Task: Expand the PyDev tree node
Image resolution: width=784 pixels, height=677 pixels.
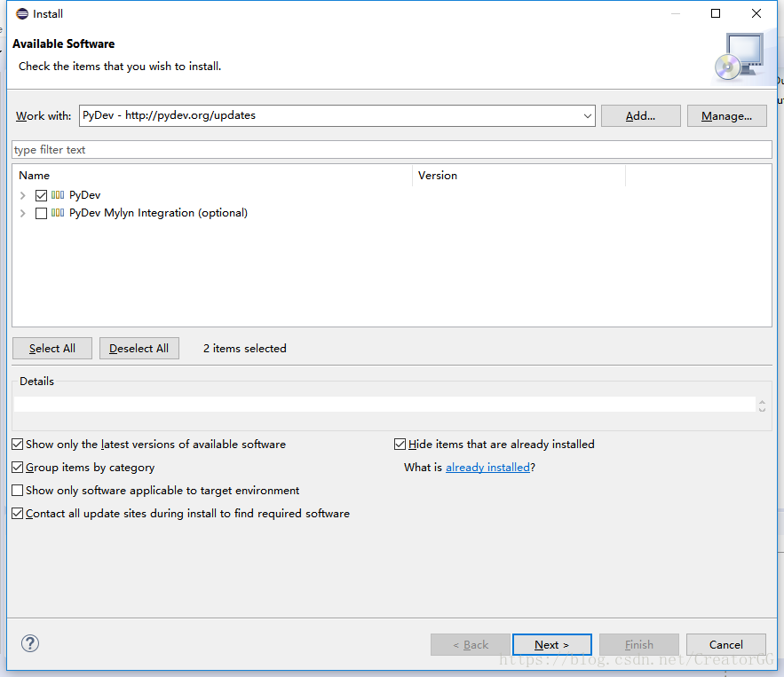Action: pyautogui.click(x=22, y=195)
